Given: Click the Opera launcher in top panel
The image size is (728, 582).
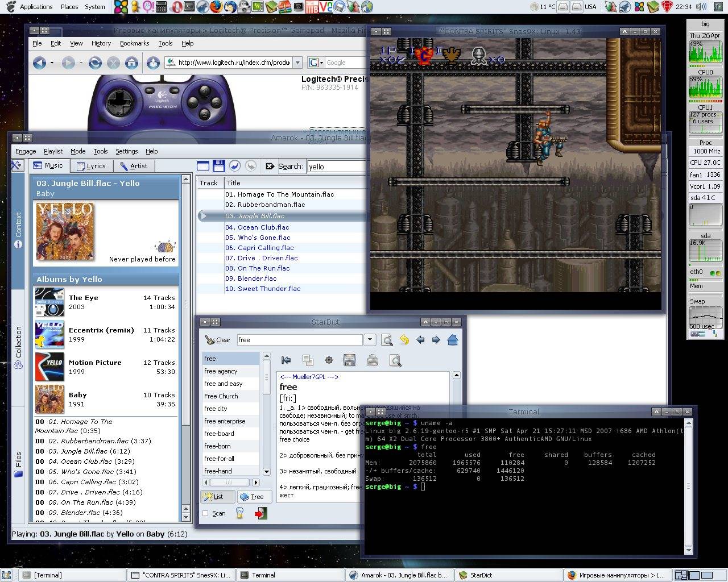Looking at the screenshot, I should (x=176, y=7).
